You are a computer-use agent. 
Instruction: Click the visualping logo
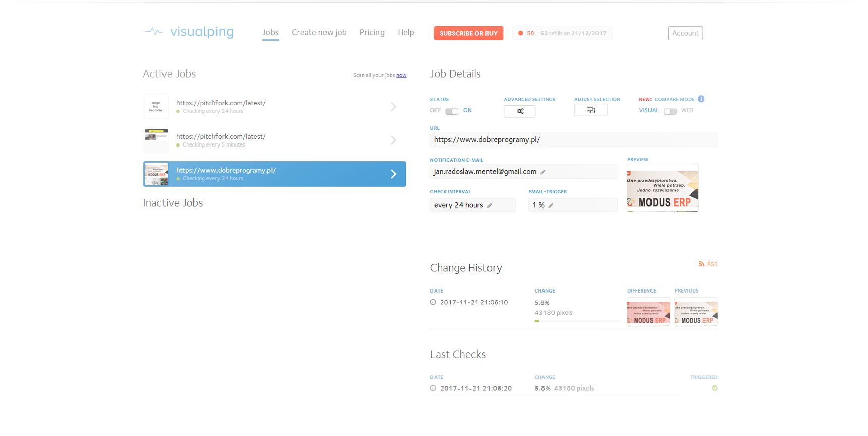click(189, 32)
